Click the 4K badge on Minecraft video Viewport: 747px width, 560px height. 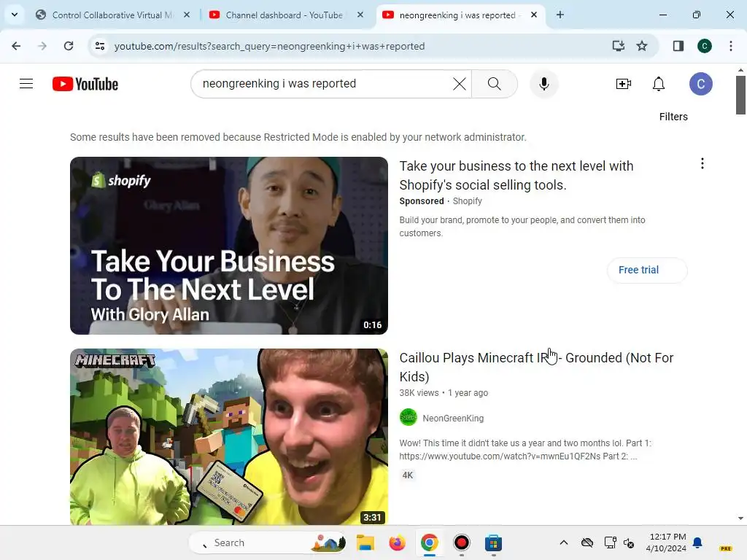pyautogui.click(x=407, y=475)
